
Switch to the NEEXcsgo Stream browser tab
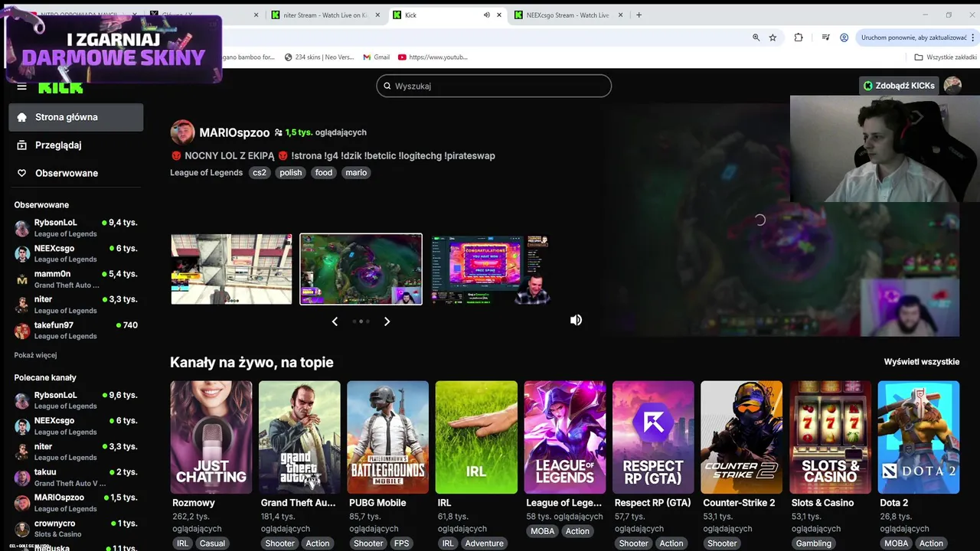(x=568, y=15)
